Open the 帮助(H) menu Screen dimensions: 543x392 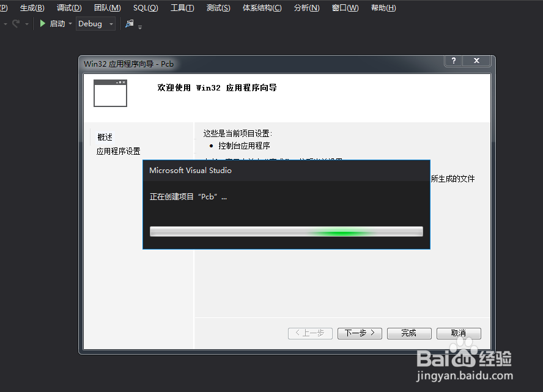click(x=383, y=8)
